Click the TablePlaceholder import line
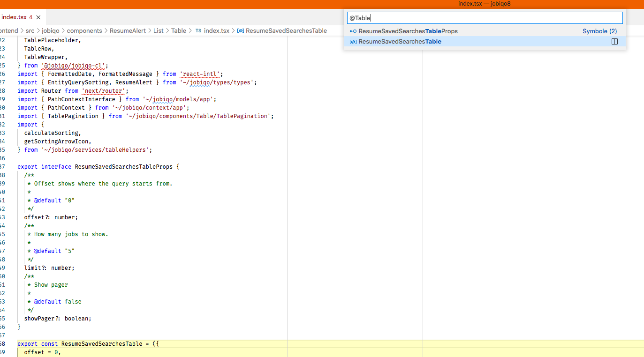Image resolution: width=644 pixels, height=357 pixels. click(x=53, y=40)
